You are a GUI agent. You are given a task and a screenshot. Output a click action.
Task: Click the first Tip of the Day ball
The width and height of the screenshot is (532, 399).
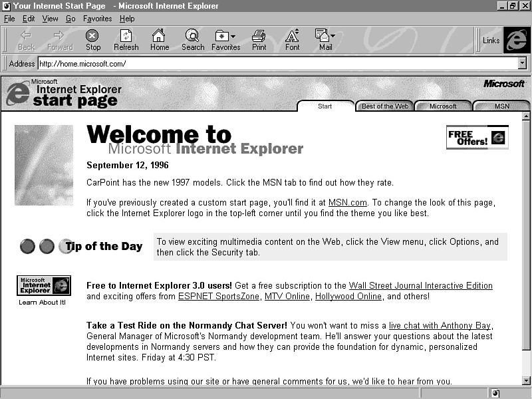(27, 246)
